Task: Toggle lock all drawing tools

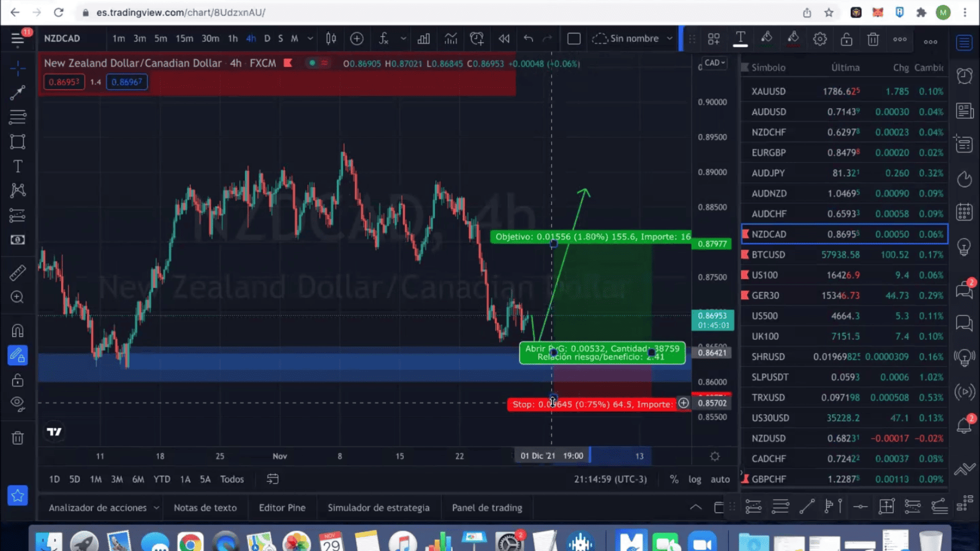Action: point(17,380)
